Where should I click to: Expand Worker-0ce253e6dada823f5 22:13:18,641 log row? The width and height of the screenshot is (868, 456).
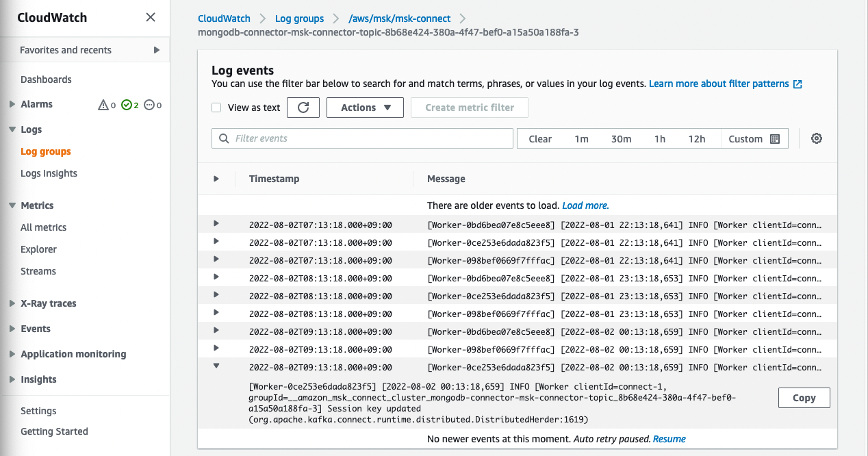216,241
